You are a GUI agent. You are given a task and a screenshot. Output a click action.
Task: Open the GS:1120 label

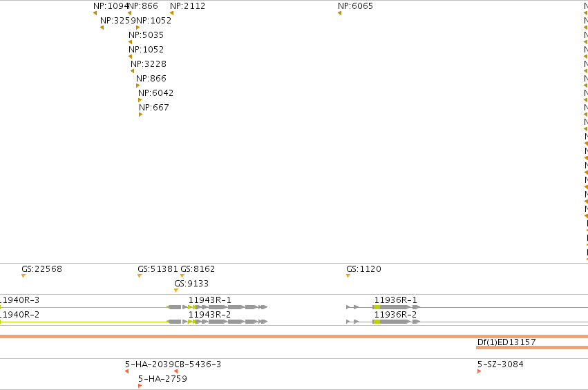363,269
